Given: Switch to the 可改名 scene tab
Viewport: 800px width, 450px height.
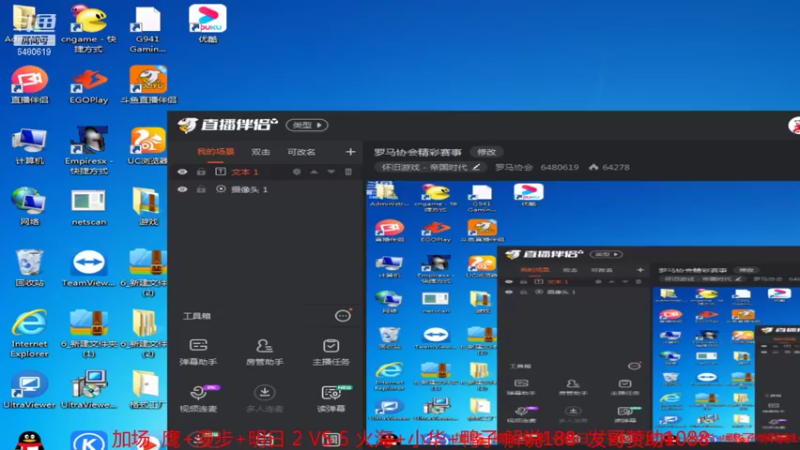Looking at the screenshot, I should pyautogui.click(x=301, y=152).
